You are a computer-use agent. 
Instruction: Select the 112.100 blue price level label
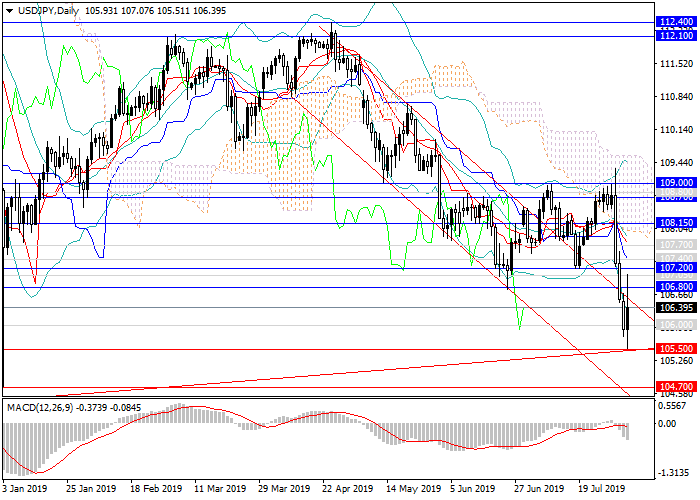(x=676, y=36)
